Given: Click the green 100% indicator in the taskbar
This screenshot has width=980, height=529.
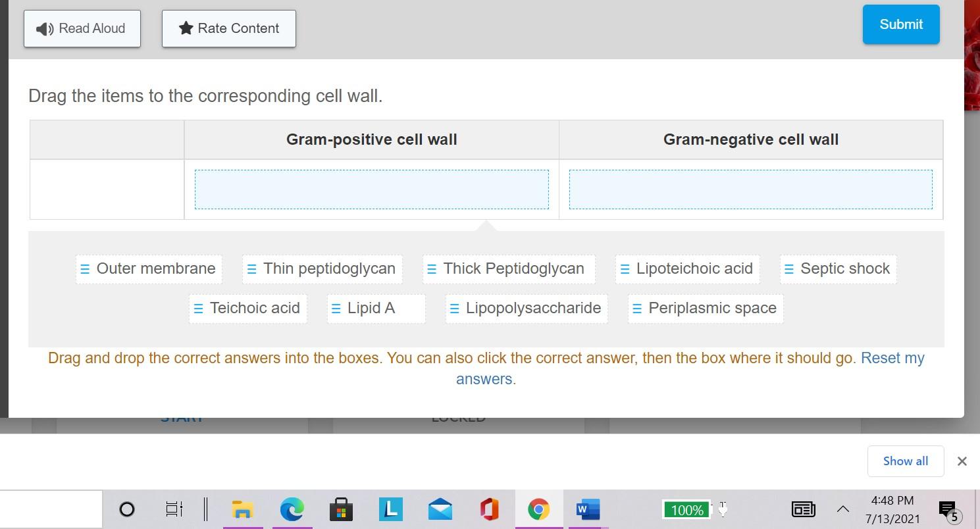Looking at the screenshot, I should 686,509.
